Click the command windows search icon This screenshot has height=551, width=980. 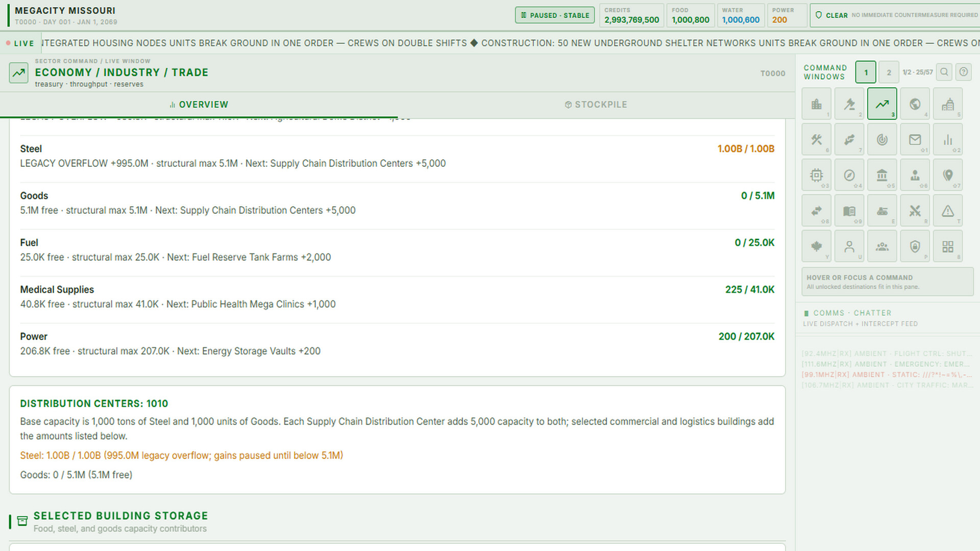[x=944, y=72]
